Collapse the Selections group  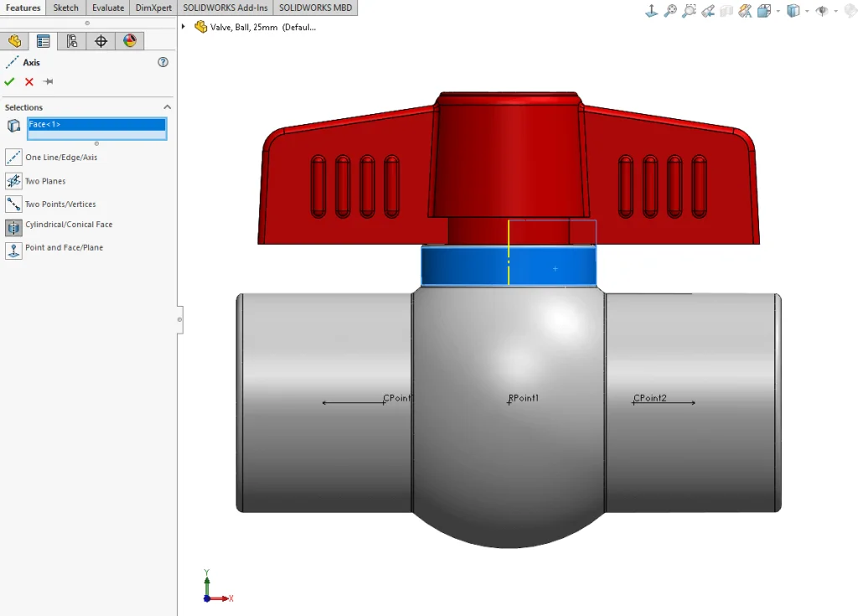[166, 106]
